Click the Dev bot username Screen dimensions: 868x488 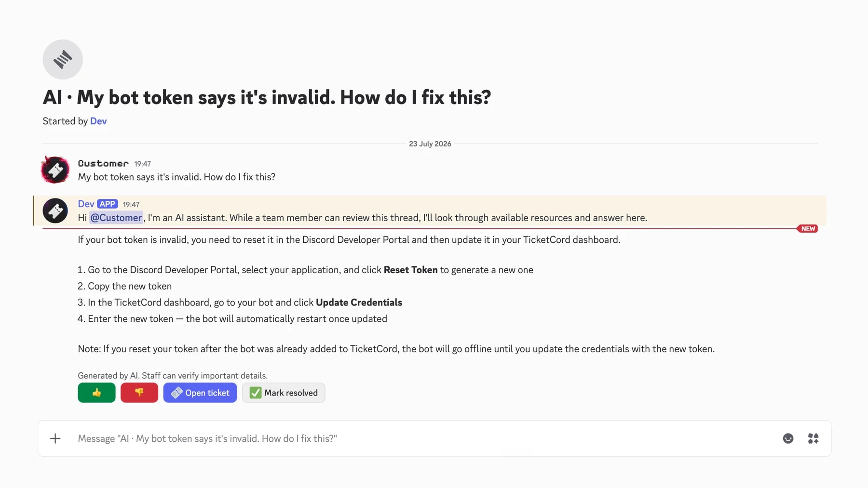(86, 204)
